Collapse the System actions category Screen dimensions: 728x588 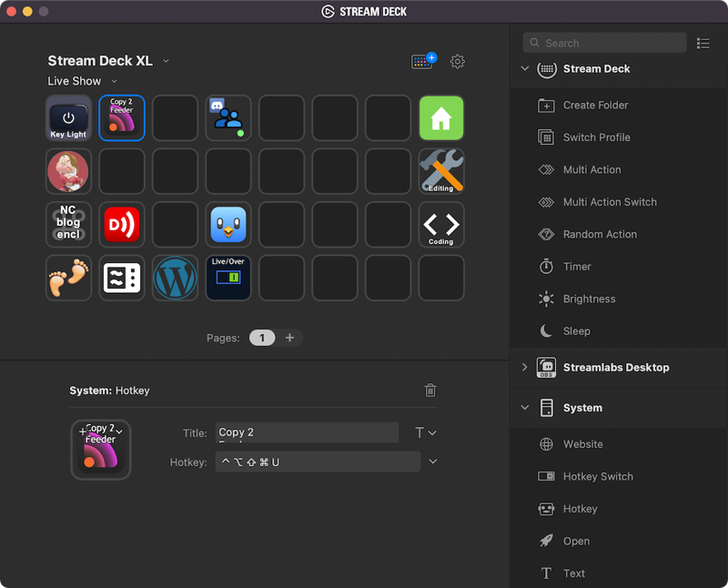tap(524, 408)
